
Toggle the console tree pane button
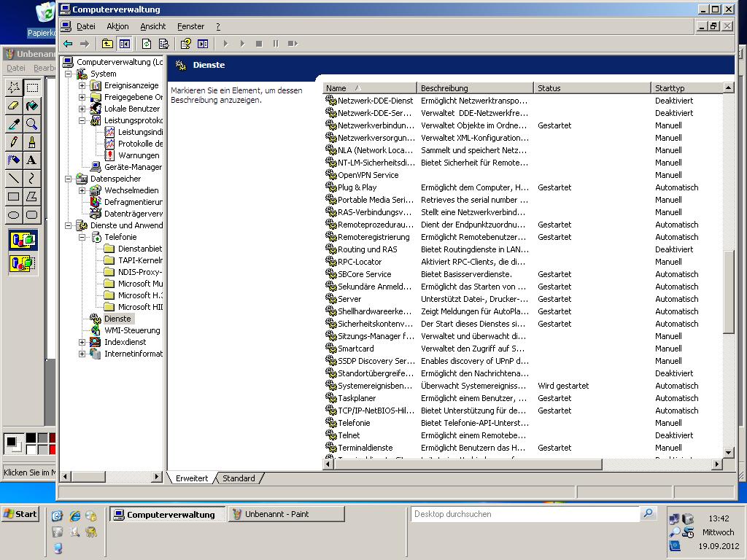(124, 44)
